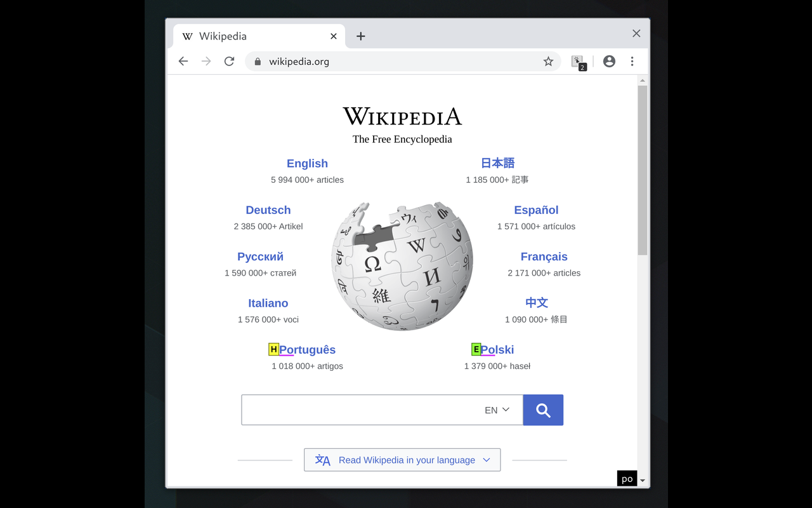The width and height of the screenshot is (812, 508).
Task: Click the Wikipedia puzzle globe logo
Action: click(402, 265)
